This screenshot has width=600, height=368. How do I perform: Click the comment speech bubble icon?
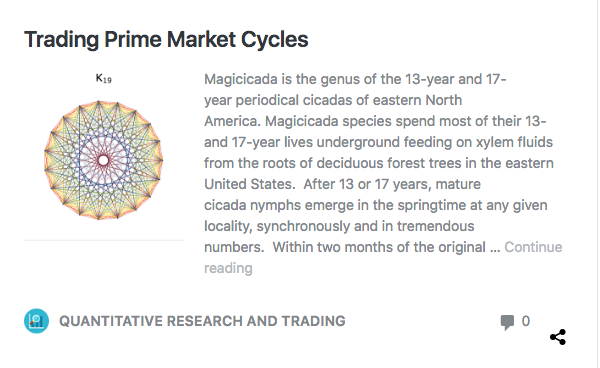tap(507, 322)
